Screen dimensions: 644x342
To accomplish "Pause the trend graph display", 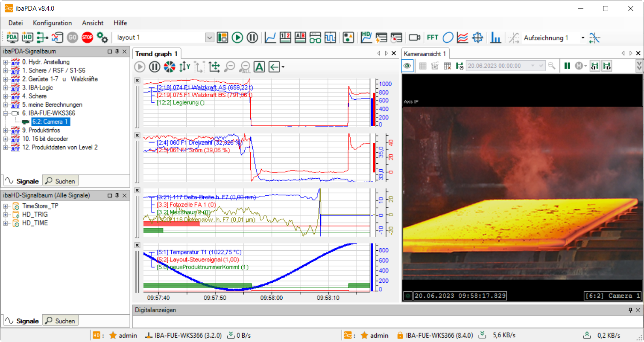I will click(154, 67).
